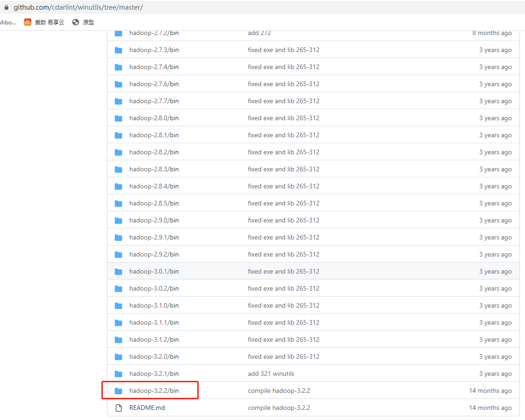Viewport: 525px width, 420px height.
Task: Click the 爱数 易享云 bookmark icon
Action: point(28,22)
